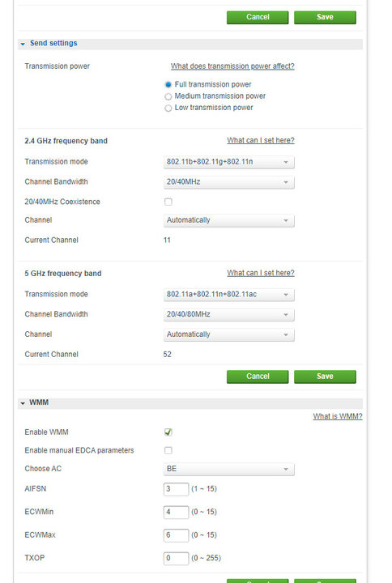Click into the TXOP value field
392x583 pixels.
pos(176,558)
